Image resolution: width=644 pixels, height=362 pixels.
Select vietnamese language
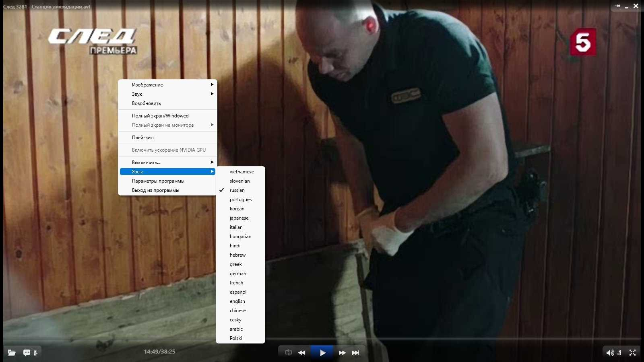tap(240, 172)
